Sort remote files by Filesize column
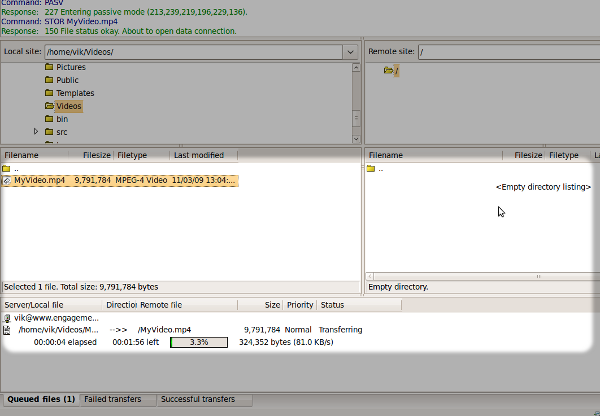 pos(524,155)
